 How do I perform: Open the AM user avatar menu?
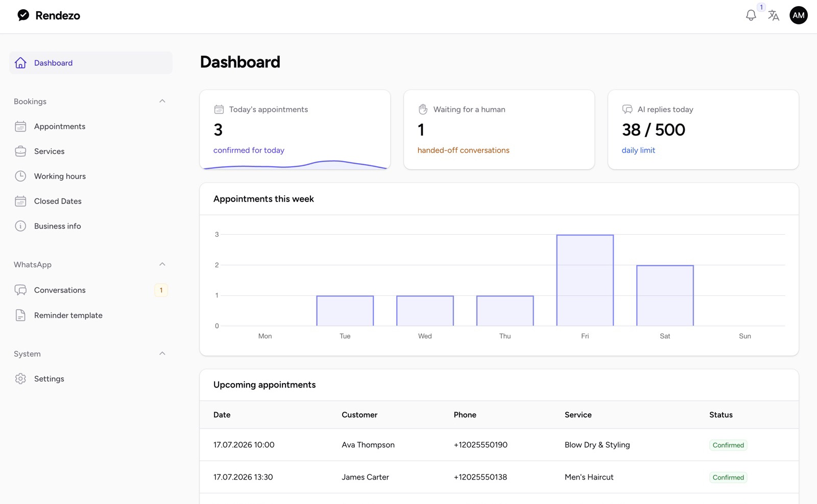click(799, 15)
